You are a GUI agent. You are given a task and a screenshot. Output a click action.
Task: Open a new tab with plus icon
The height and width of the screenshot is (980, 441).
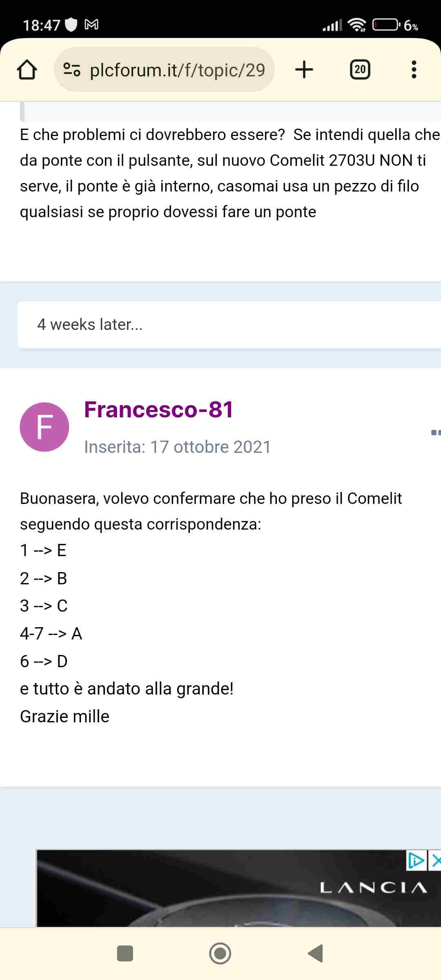(x=304, y=69)
